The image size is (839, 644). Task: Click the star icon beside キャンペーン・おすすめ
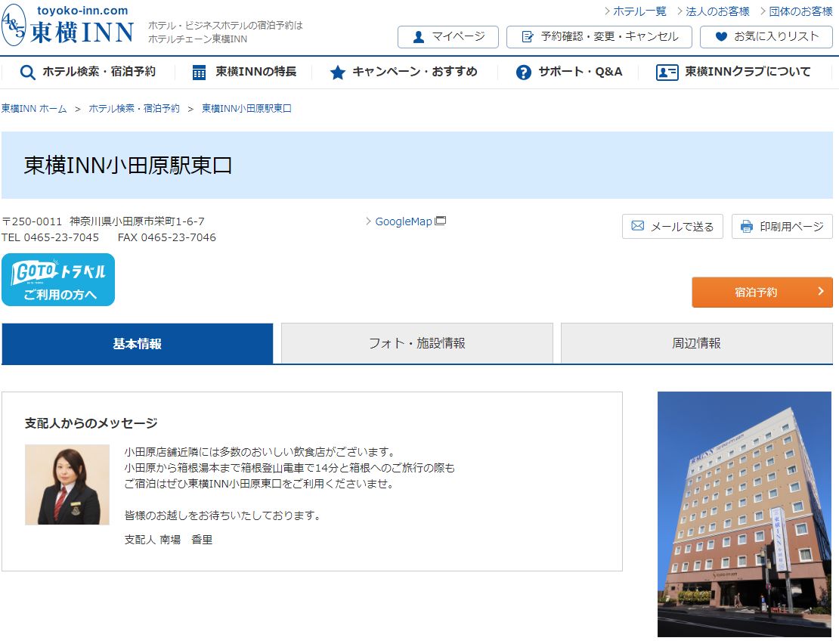click(x=338, y=73)
